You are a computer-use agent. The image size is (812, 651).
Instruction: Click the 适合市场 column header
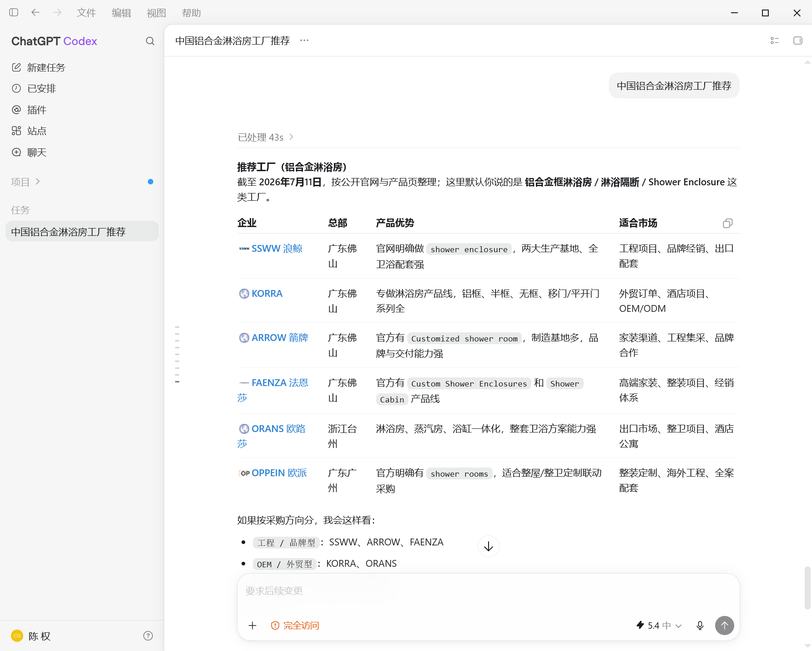[638, 223]
